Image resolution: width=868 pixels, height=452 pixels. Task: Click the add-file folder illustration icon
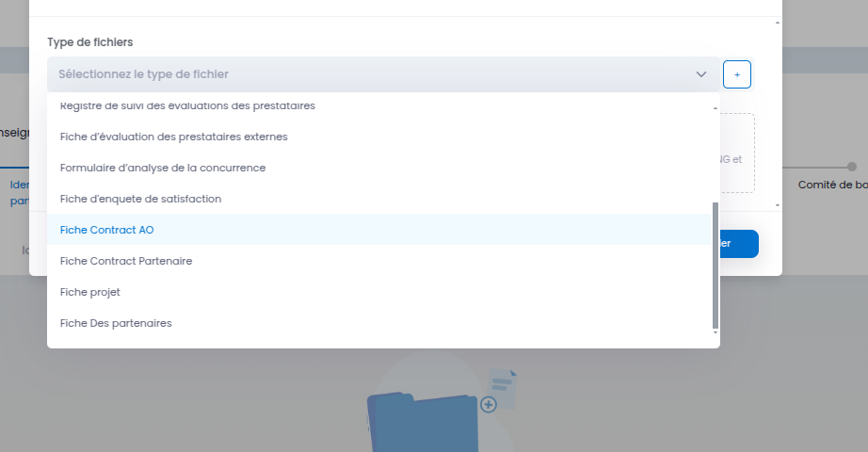click(x=442, y=409)
